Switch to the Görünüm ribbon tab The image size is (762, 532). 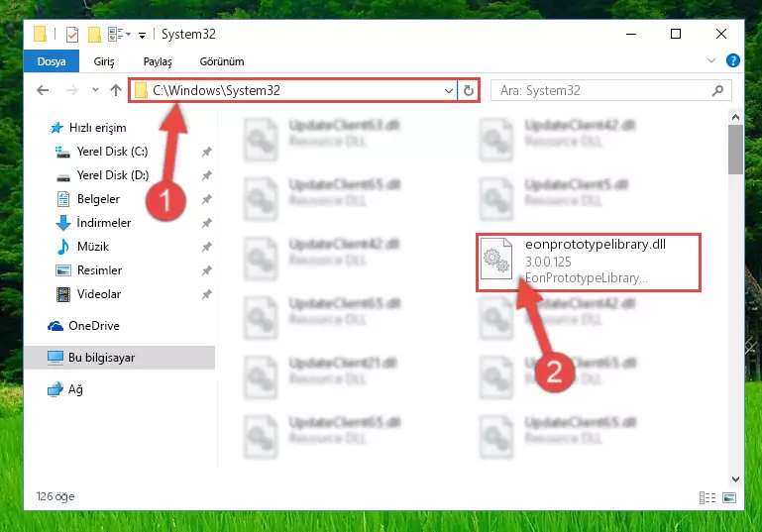click(222, 61)
